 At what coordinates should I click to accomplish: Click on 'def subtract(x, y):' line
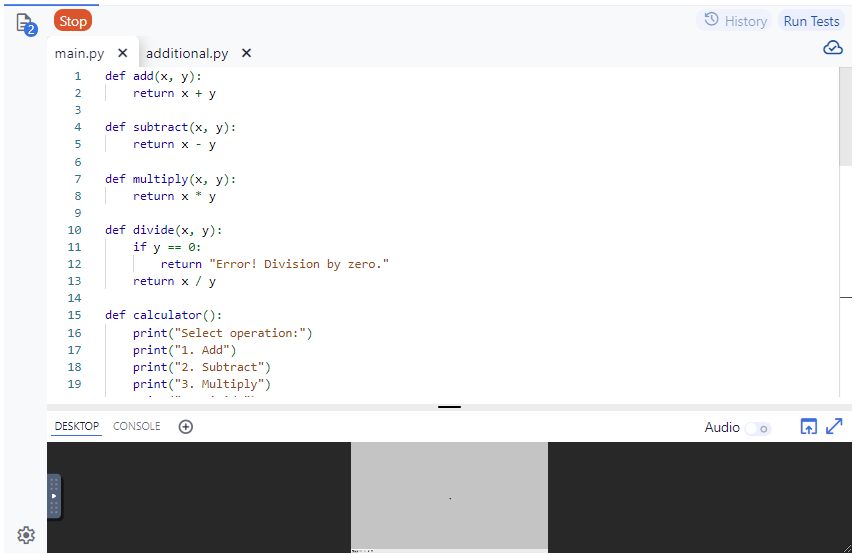[170, 127]
